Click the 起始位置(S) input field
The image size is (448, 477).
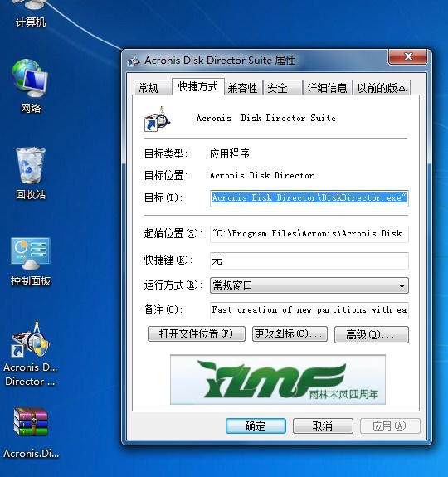coord(309,234)
